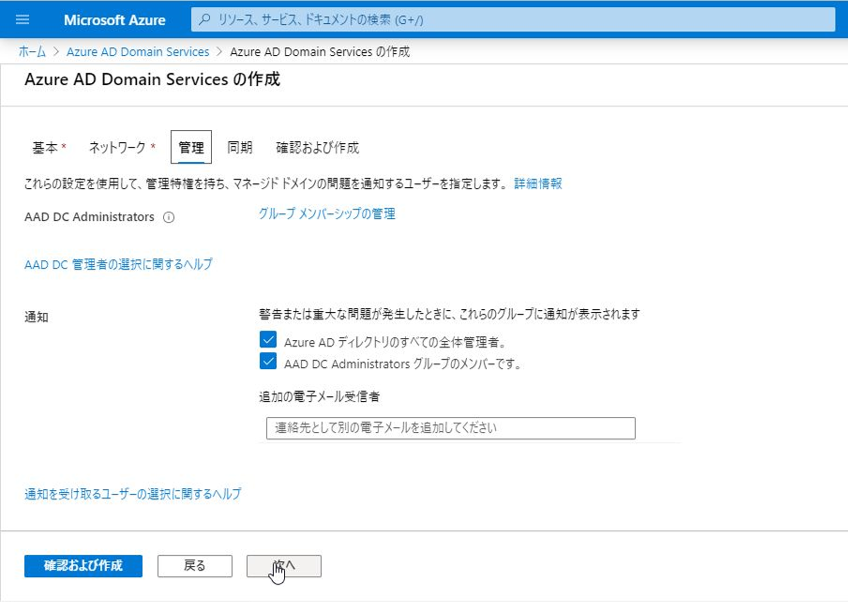Open the Azure portal hamburger menu
This screenshot has width=848, height=602.
point(22,20)
